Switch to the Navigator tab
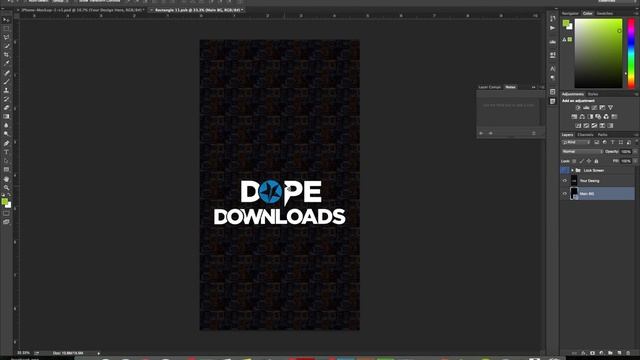The width and height of the screenshot is (640, 360). pyautogui.click(x=570, y=13)
